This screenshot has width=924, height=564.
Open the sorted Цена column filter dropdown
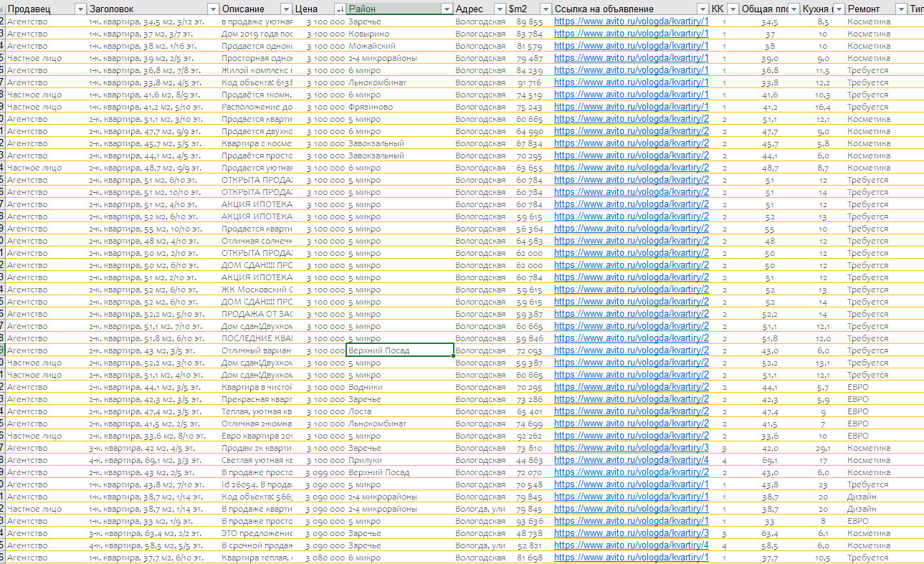coord(339,9)
